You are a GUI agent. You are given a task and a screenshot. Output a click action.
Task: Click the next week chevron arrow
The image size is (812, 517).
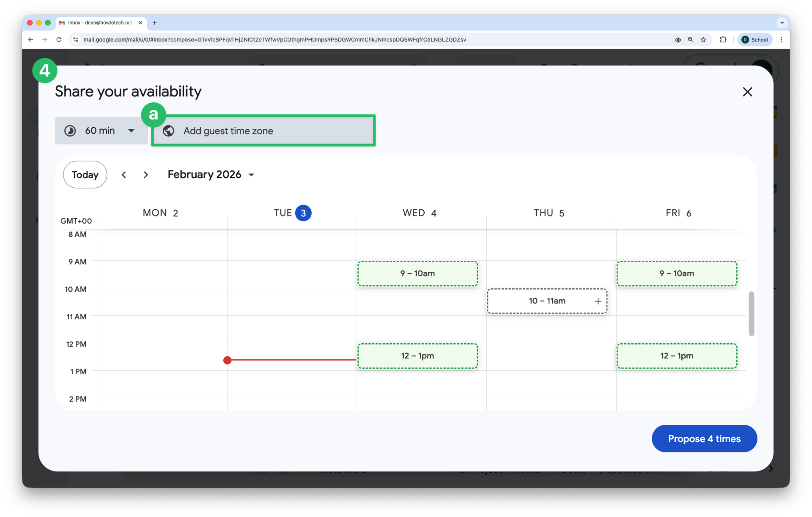pyautogui.click(x=145, y=175)
